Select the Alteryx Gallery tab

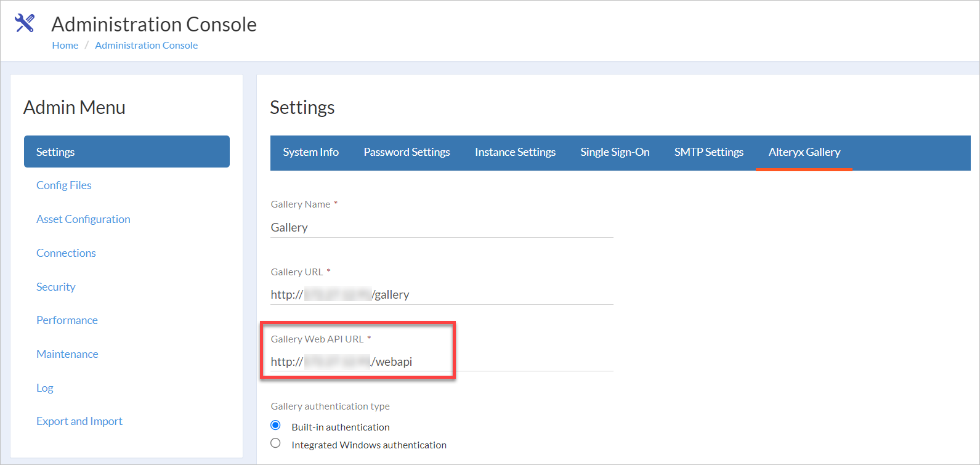coord(804,152)
